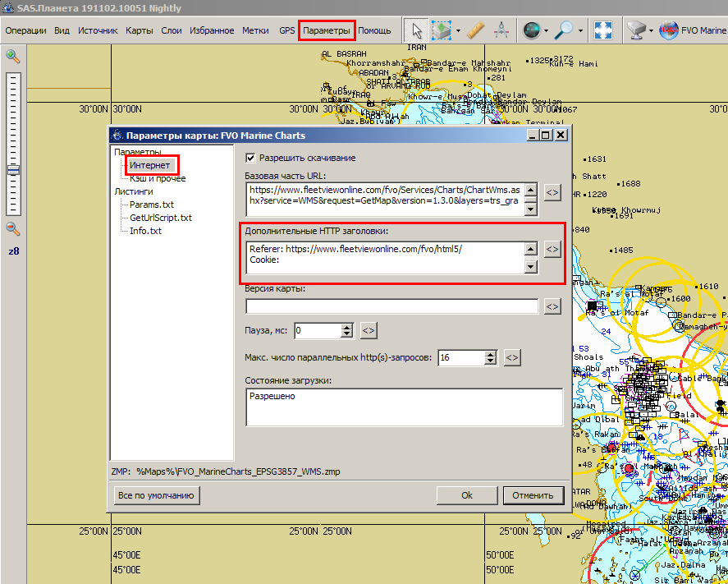Click the globe map display icon

tap(531, 31)
